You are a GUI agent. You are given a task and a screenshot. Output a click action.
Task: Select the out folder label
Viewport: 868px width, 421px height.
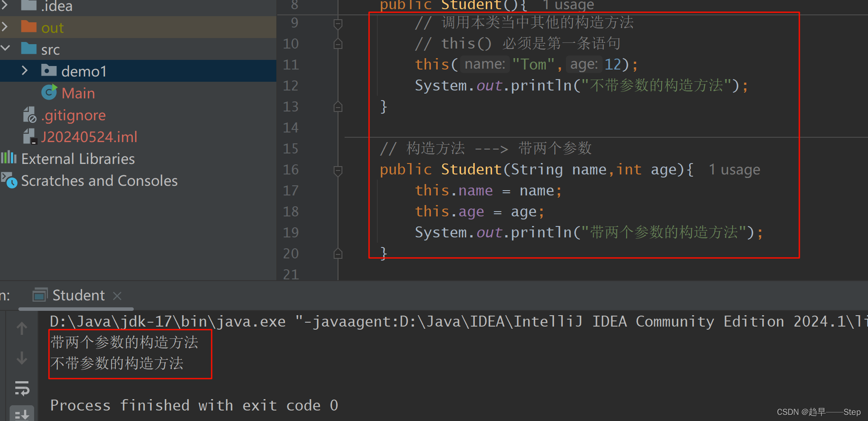(52, 28)
